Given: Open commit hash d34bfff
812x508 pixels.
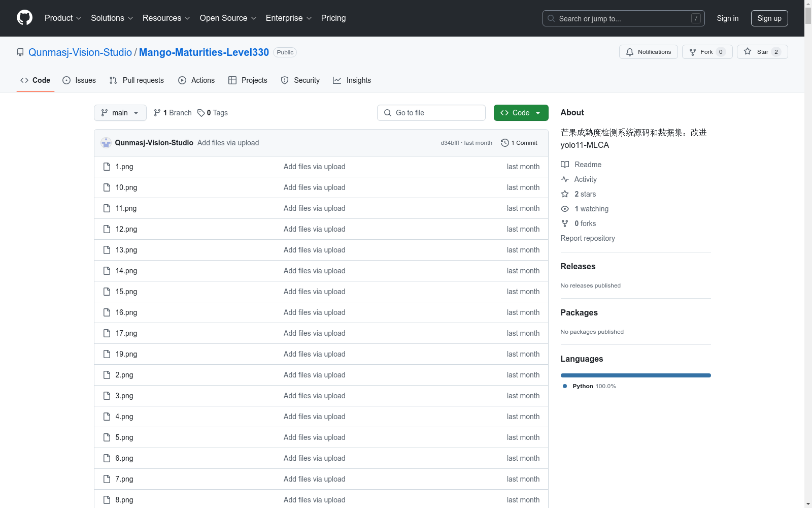Looking at the screenshot, I should click(x=450, y=143).
